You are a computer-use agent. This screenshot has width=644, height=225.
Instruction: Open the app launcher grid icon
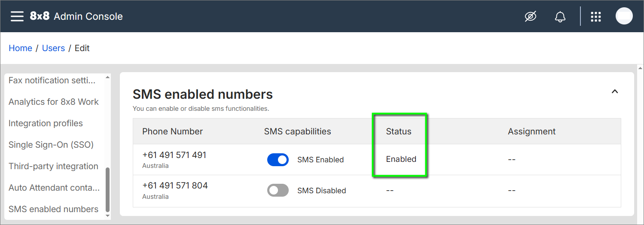coord(595,17)
